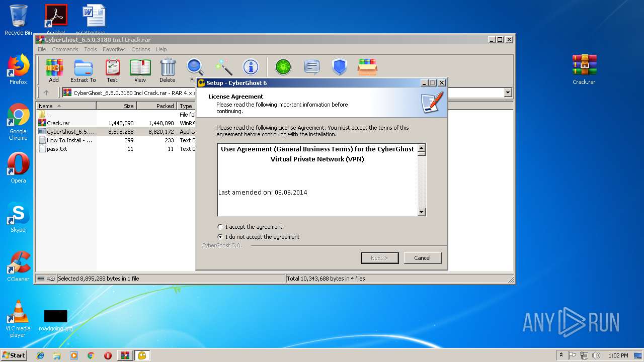644x362 pixels.
Task: Select the roadgoing.jpg desktop file
Action: click(x=55, y=321)
